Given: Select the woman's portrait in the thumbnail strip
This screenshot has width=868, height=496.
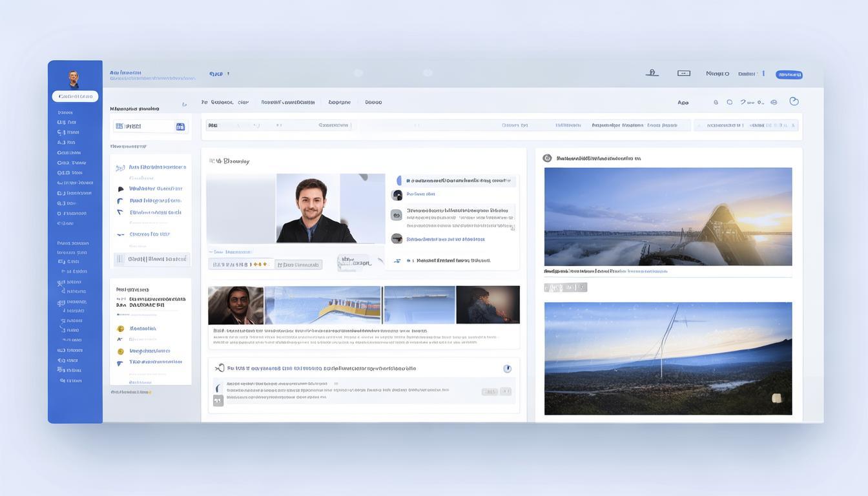Looking at the screenshot, I should [x=236, y=305].
